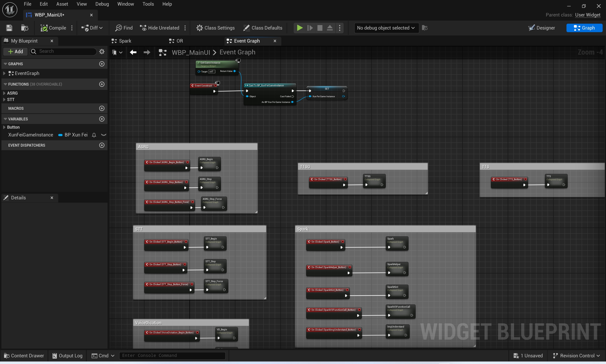Expand the ASRG function category
The width and height of the screenshot is (606, 364).
point(4,93)
